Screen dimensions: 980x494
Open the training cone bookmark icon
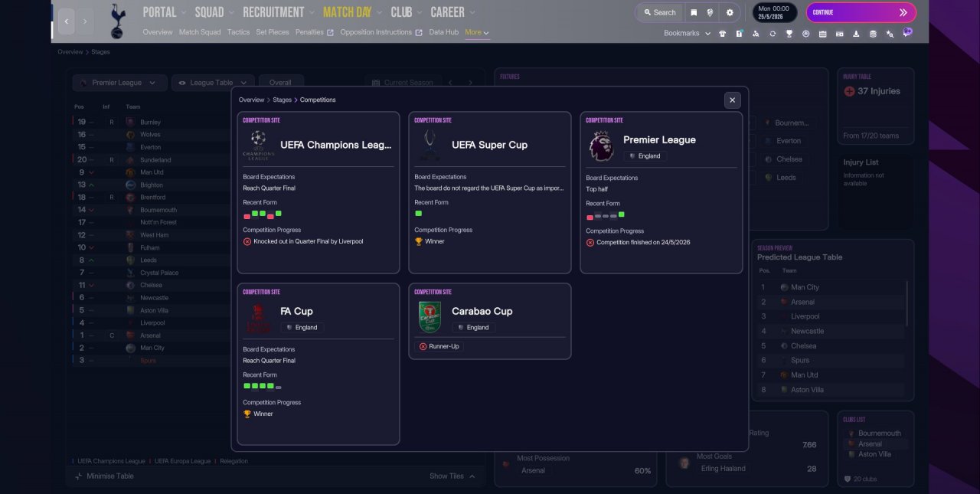[x=855, y=34]
